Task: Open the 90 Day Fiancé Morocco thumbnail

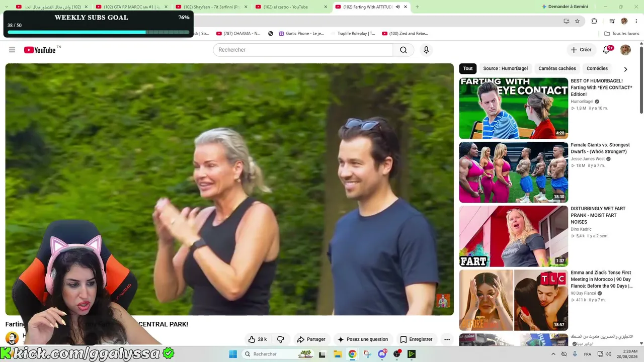Action: (x=513, y=300)
